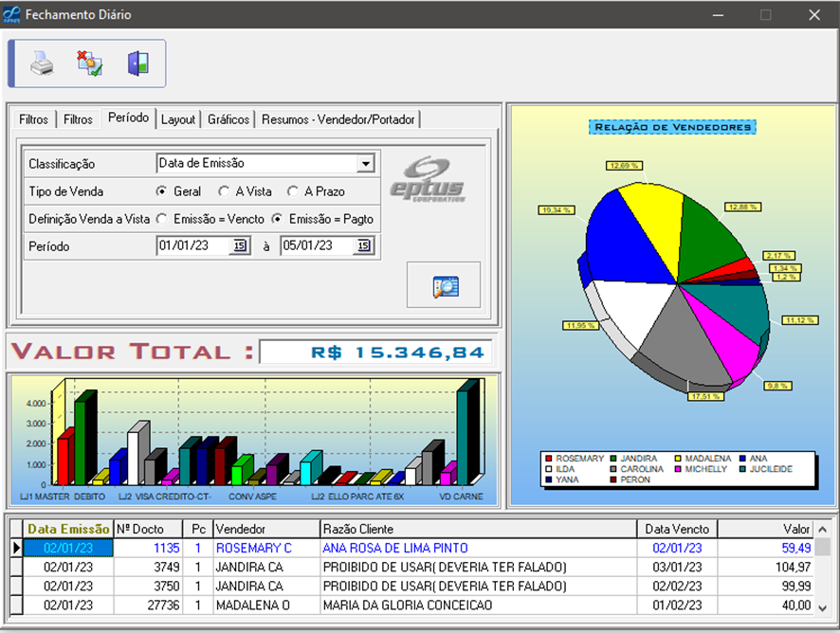
Task: Click the search preview magnifier button
Action: (444, 285)
